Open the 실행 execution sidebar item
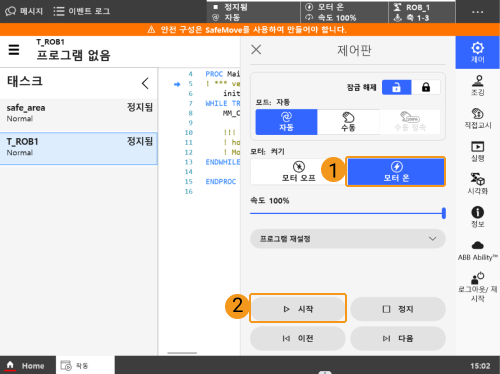 pyautogui.click(x=477, y=151)
